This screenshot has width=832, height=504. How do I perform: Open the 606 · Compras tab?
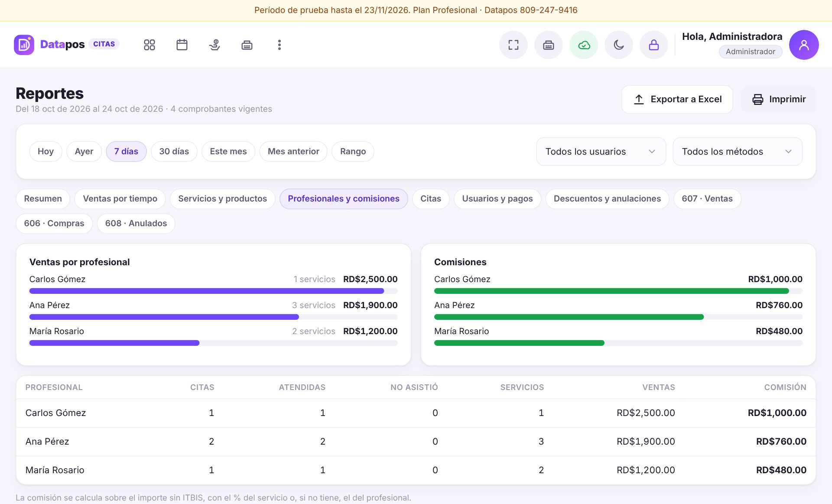54,224
